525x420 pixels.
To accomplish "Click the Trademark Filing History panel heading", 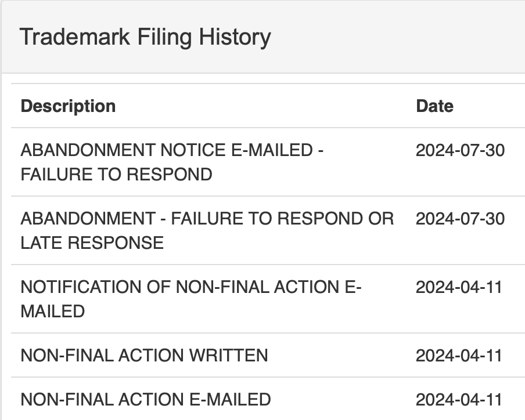I will coord(145,37).
